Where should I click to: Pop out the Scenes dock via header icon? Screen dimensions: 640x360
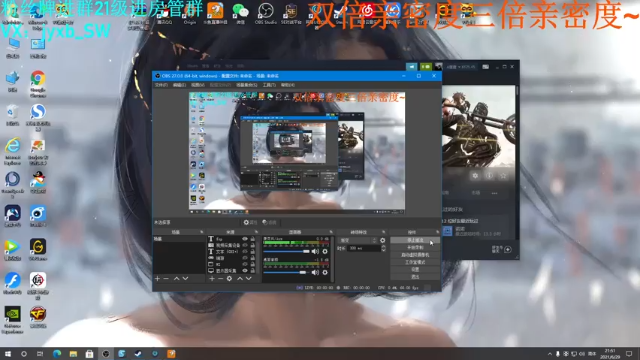coord(202,232)
